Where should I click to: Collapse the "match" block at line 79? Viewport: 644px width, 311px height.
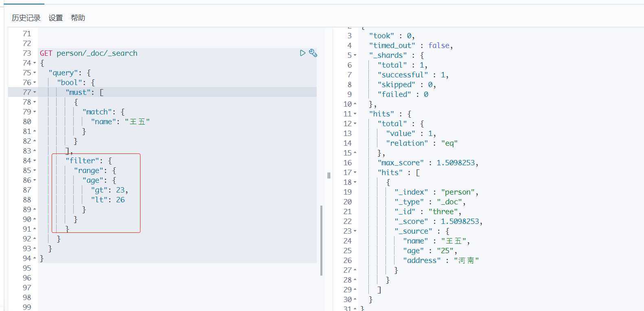35,112
